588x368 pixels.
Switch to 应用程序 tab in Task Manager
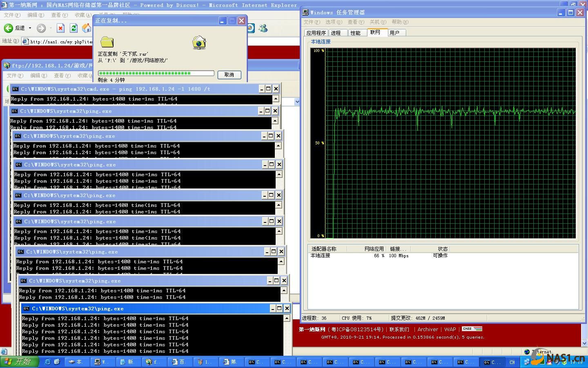click(x=316, y=33)
